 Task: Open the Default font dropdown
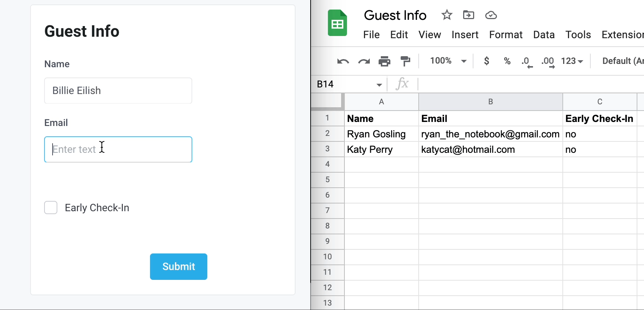coord(623,61)
